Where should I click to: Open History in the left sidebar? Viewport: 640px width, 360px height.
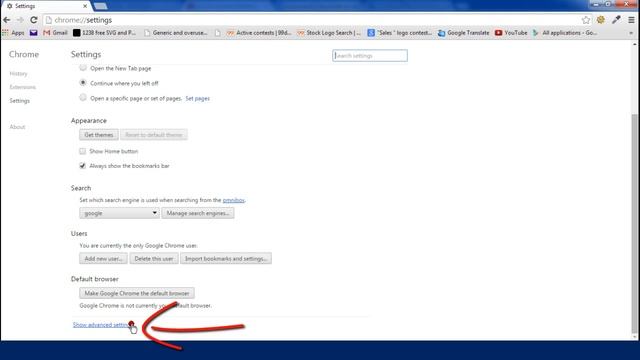click(18, 73)
